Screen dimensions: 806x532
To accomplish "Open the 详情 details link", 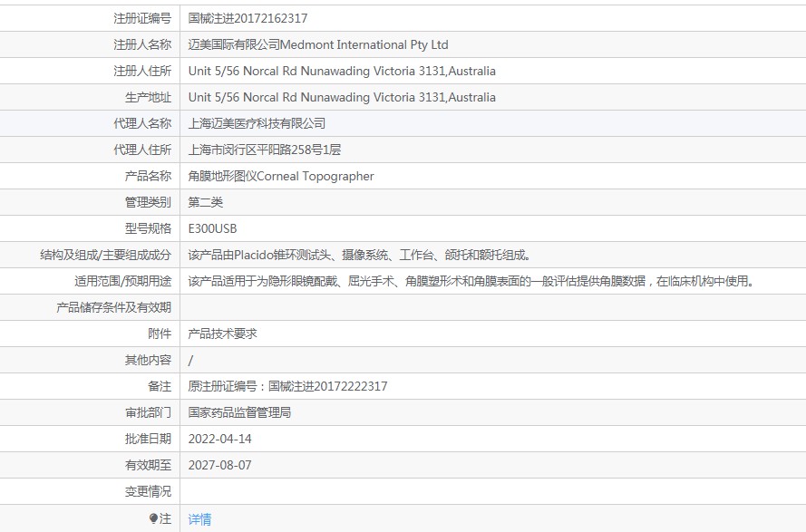I will (x=199, y=519).
